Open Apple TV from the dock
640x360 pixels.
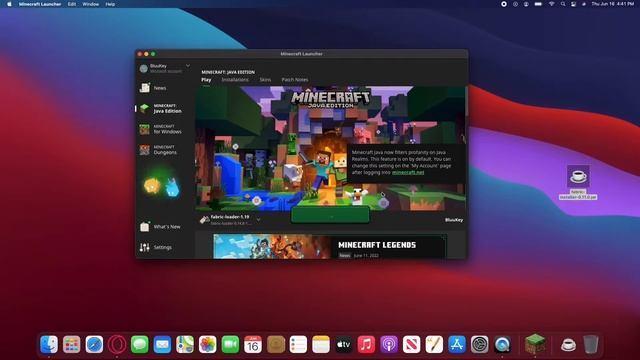pyautogui.click(x=343, y=344)
